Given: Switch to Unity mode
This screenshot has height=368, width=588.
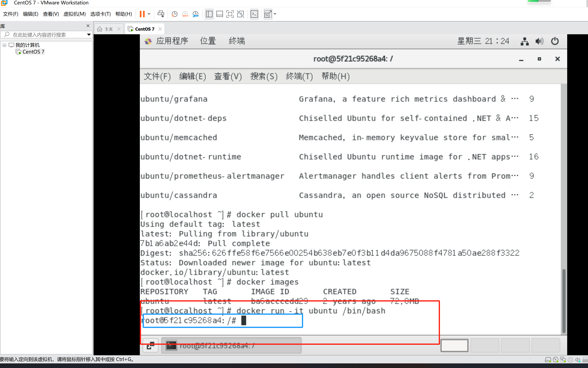Looking at the screenshot, I should click(240, 14).
